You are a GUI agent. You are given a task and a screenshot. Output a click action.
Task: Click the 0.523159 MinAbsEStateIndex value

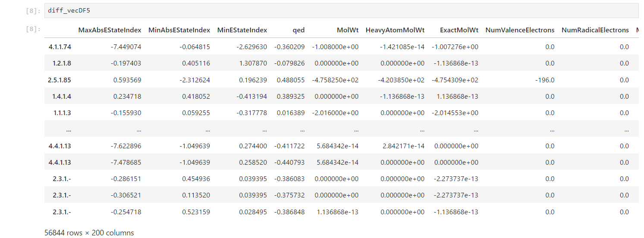tap(196, 212)
